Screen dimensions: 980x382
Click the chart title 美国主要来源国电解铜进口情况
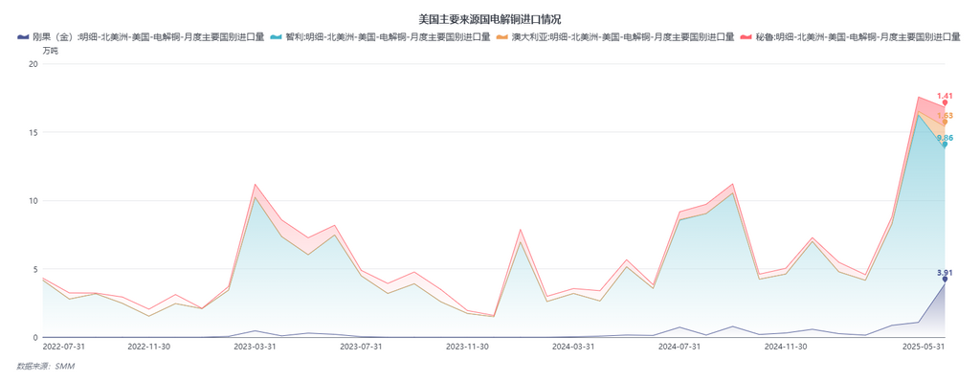pyautogui.click(x=490, y=20)
